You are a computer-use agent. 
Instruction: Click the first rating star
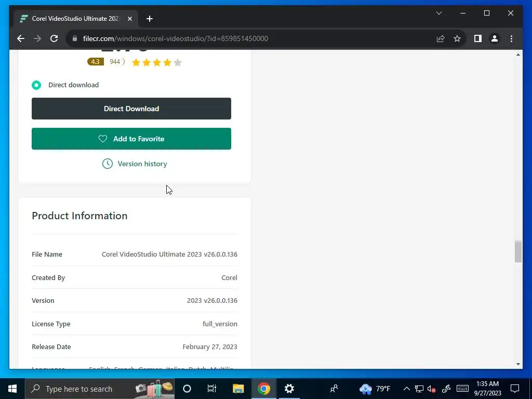pos(136,62)
